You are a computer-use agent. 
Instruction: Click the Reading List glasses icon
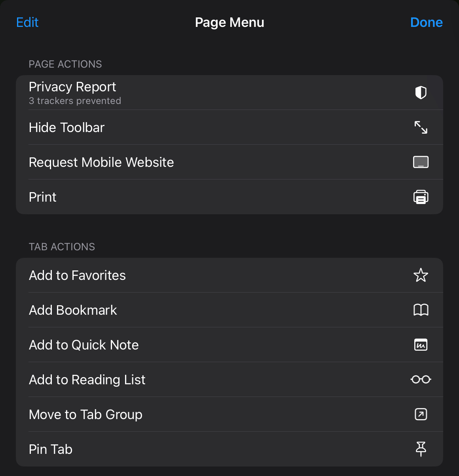(x=421, y=380)
